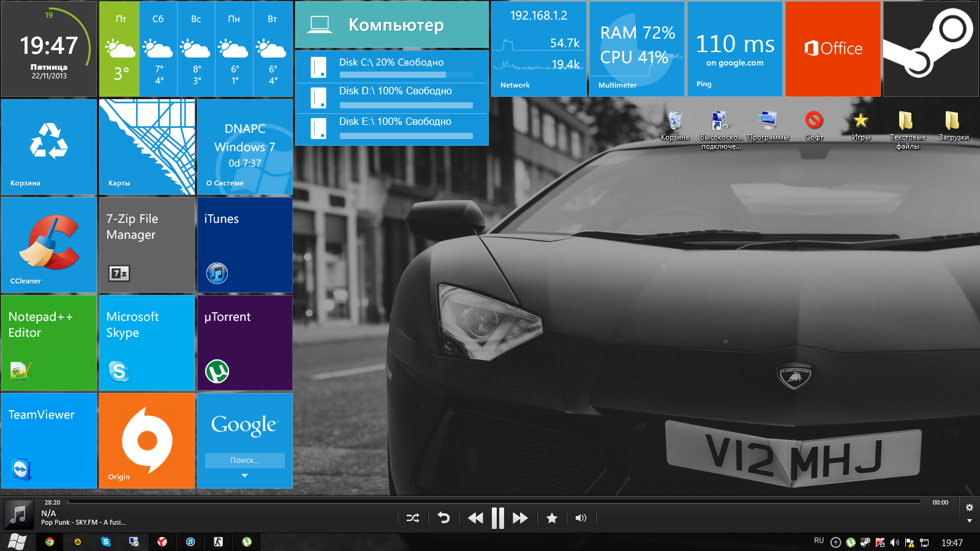Launch 7-Zip File Manager tile
The height and width of the screenshot is (551, 980).
(x=147, y=245)
